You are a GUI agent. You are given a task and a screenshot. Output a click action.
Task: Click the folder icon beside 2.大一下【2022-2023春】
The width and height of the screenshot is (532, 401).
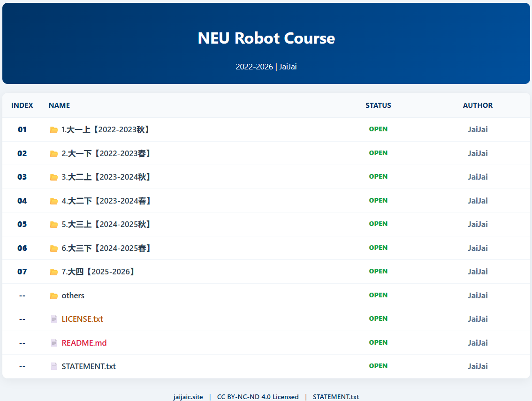(x=54, y=153)
